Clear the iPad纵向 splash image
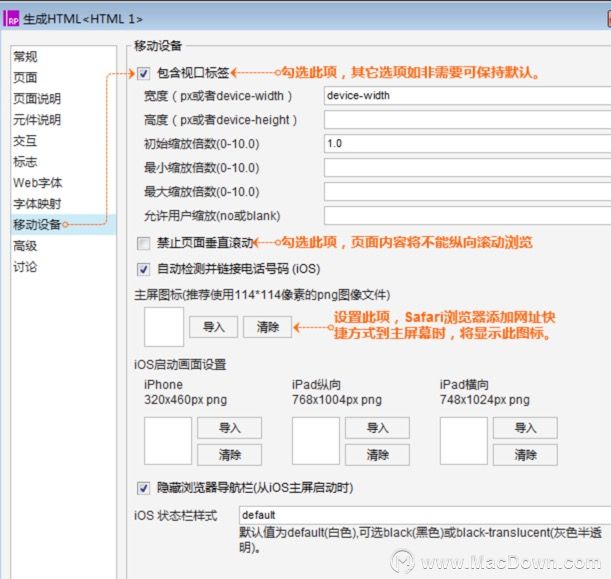This screenshot has width=611, height=579. [377, 455]
